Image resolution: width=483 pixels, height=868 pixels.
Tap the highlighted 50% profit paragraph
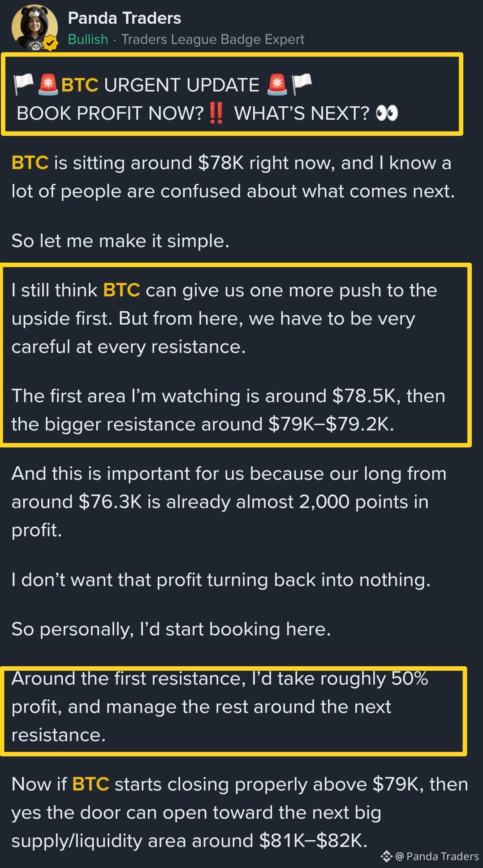tap(233, 712)
